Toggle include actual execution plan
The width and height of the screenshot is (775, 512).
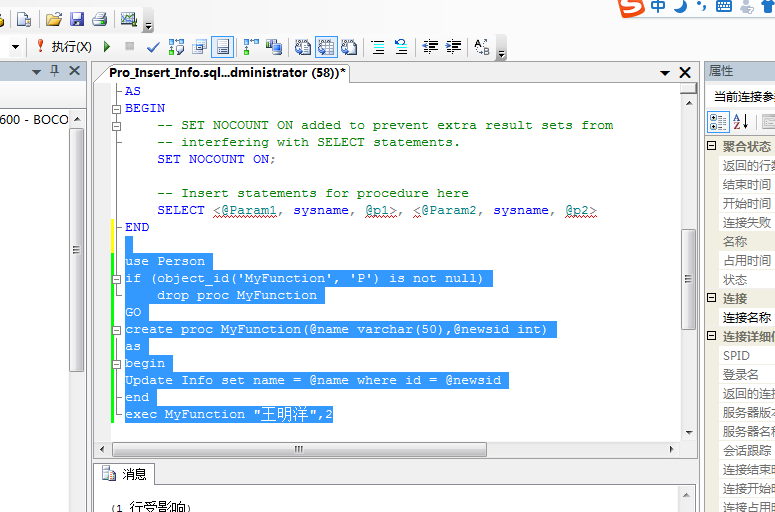point(251,47)
